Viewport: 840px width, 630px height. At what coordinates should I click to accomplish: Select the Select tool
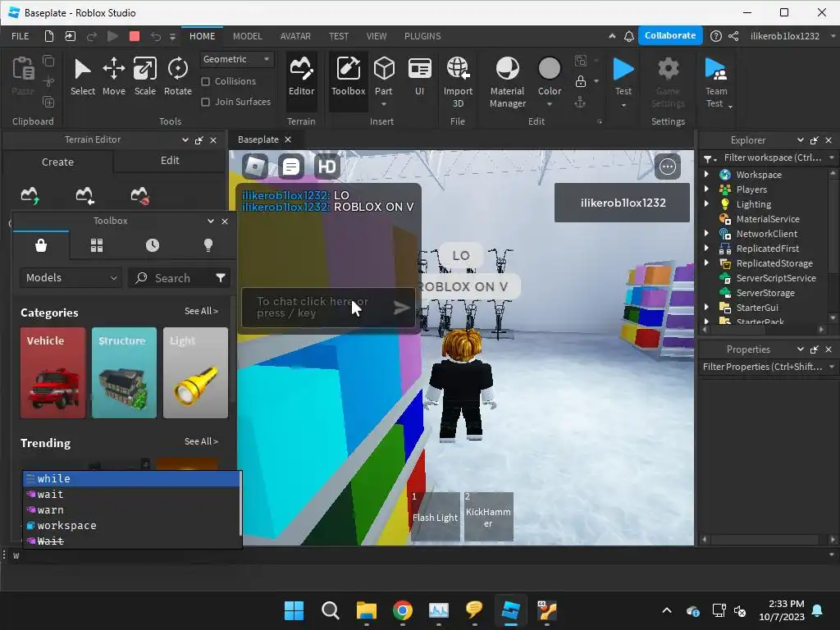tap(83, 77)
